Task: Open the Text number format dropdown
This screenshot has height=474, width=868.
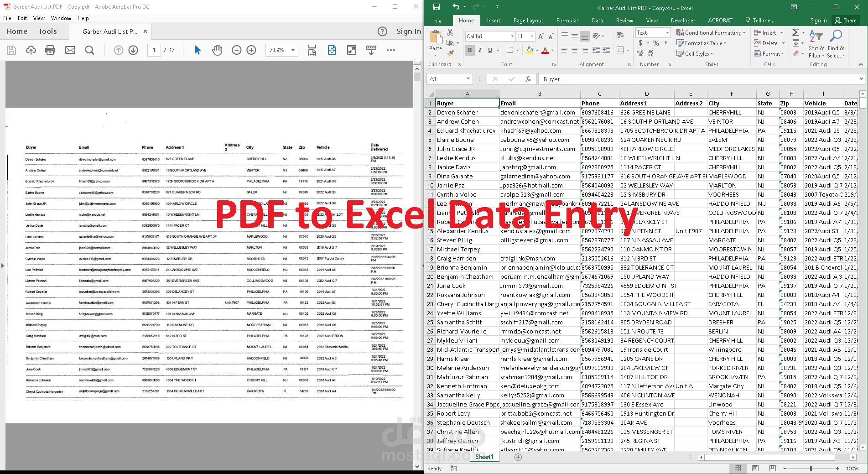Action: (x=667, y=32)
